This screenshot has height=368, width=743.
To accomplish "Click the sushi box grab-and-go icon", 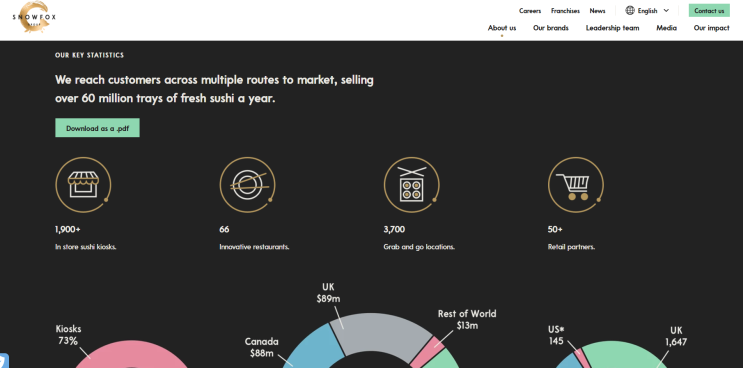I will click(411, 184).
